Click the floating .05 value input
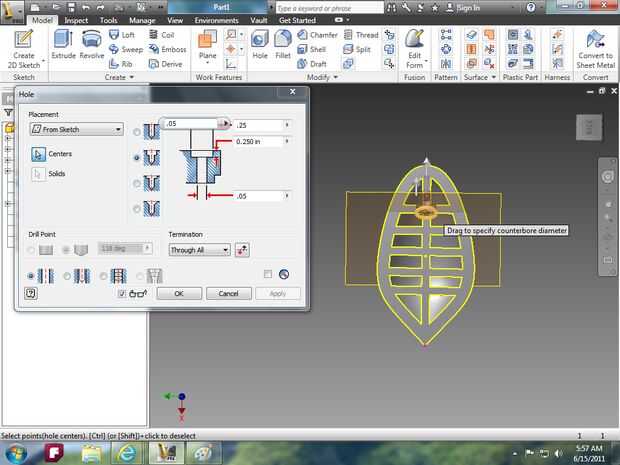This screenshot has width=620, height=465. pyautogui.click(x=191, y=124)
